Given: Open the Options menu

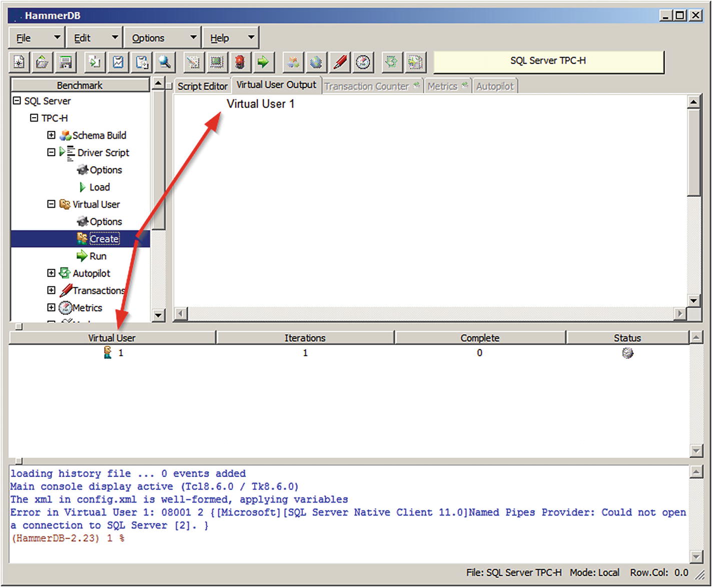Looking at the screenshot, I should (162, 38).
